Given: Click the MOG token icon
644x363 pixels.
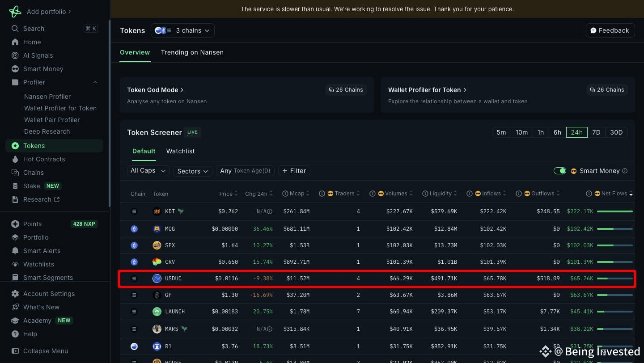Looking at the screenshot, I should pos(157,229).
